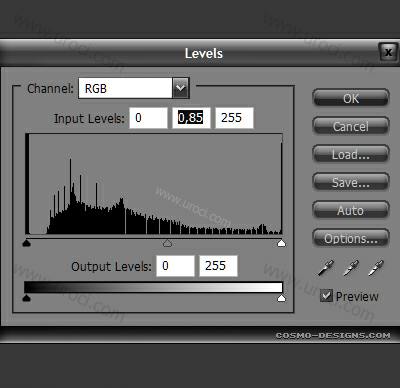Close the Levels dialog with X

click(388, 52)
